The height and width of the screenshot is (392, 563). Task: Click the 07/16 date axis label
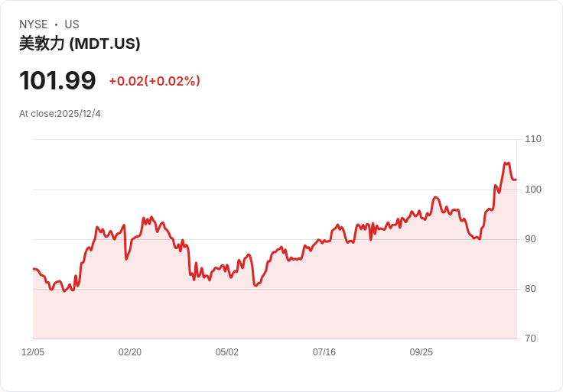pyautogui.click(x=324, y=352)
